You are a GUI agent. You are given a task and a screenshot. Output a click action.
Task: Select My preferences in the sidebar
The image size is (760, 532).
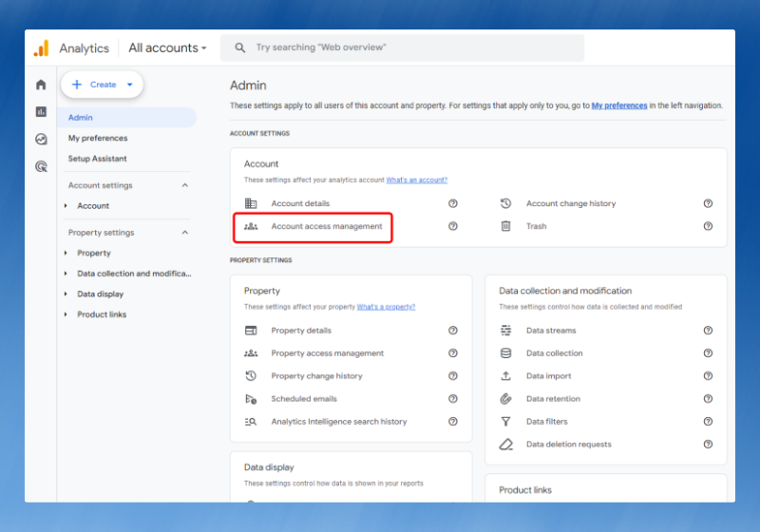98,138
